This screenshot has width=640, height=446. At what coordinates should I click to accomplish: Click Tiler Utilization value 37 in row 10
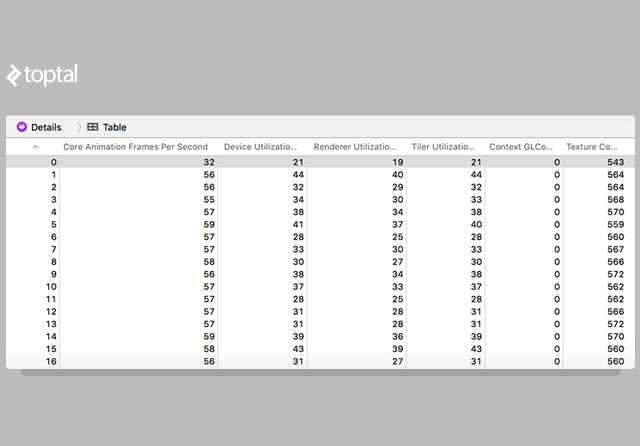pyautogui.click(x=476, y=286)
